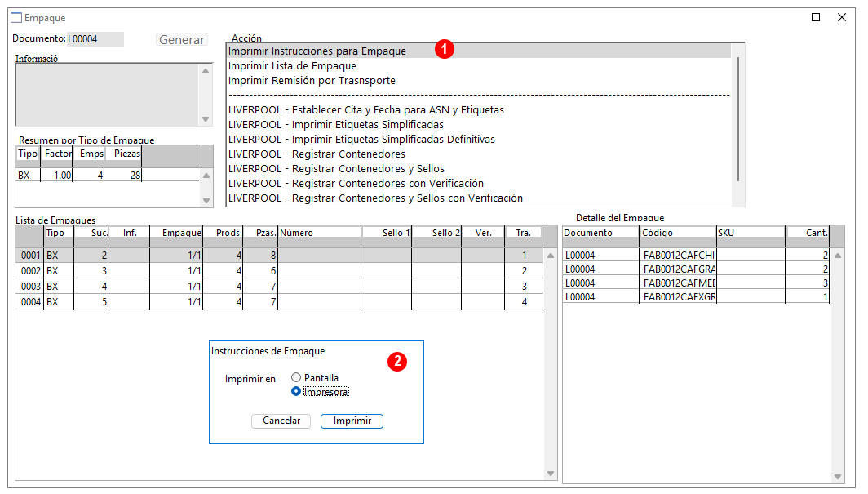Select LIVERPOOL Imprimir Etiquetas Simplificadas Definitivas
Viewport: 868px width, 494px height.
(479, 139)
